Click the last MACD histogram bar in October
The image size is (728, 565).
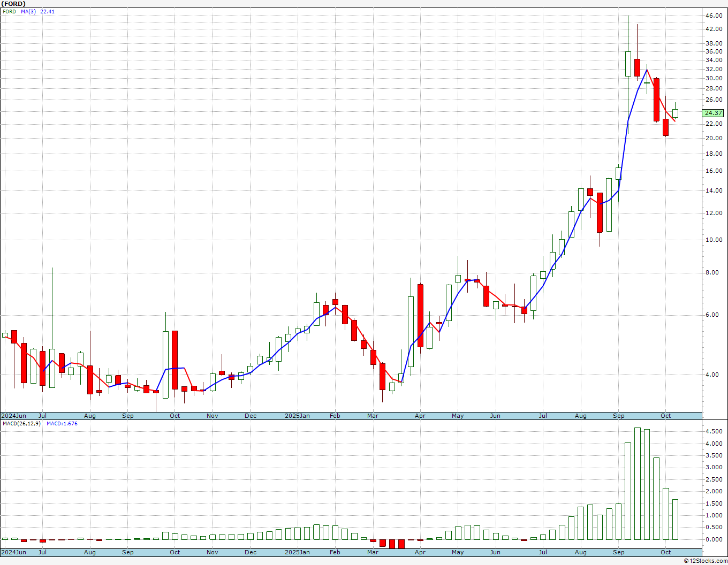(675, 520)
